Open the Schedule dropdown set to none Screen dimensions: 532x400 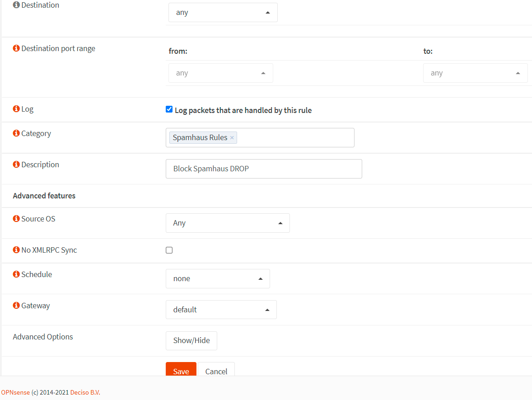(218, 279)
